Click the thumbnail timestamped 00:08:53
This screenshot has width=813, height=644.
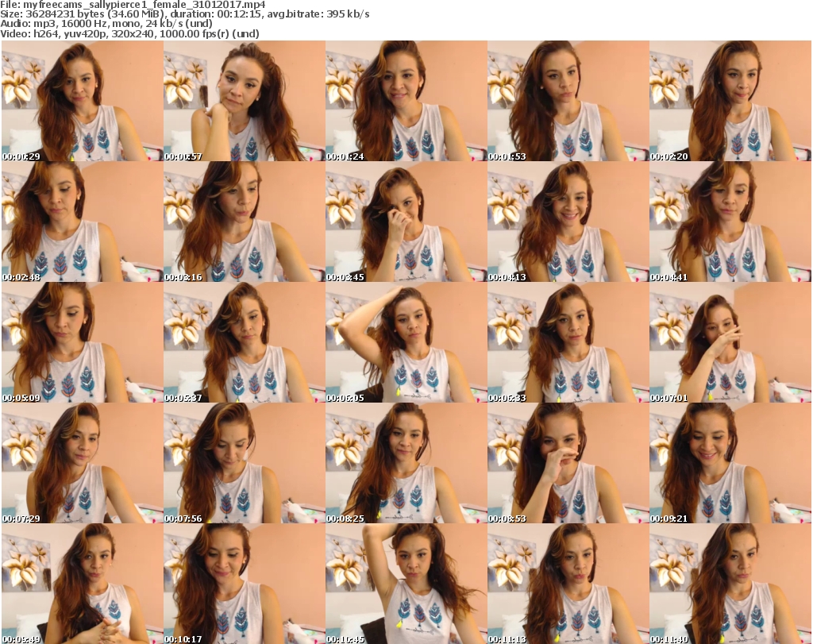(568, 463)
